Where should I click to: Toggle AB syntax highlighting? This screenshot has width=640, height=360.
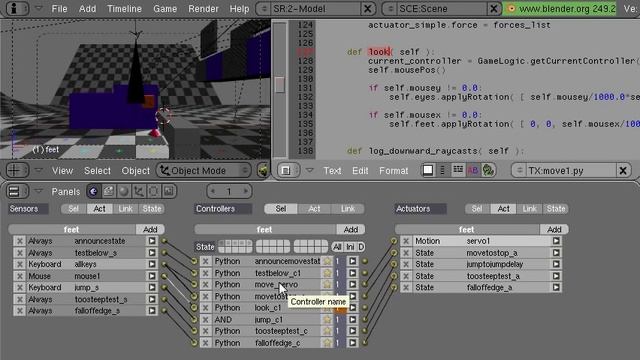pos(473,170)
